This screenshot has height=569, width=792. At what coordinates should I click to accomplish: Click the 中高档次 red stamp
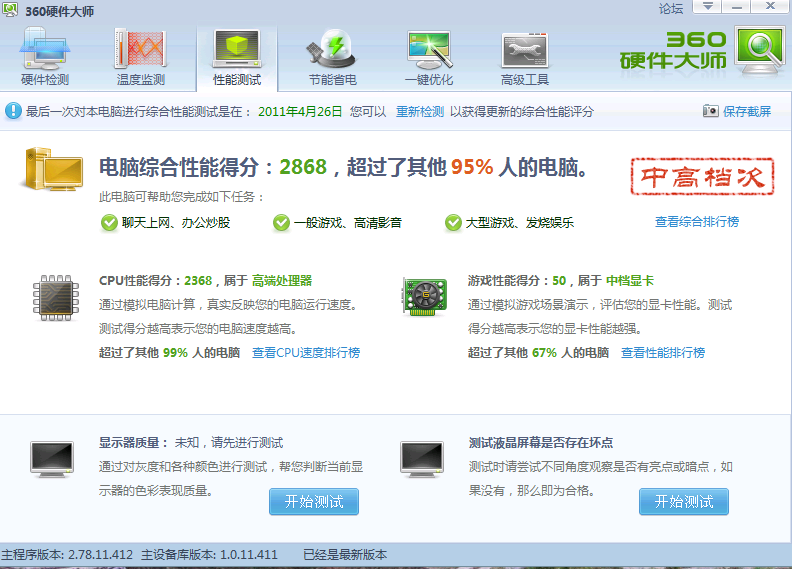click(702, 176)
